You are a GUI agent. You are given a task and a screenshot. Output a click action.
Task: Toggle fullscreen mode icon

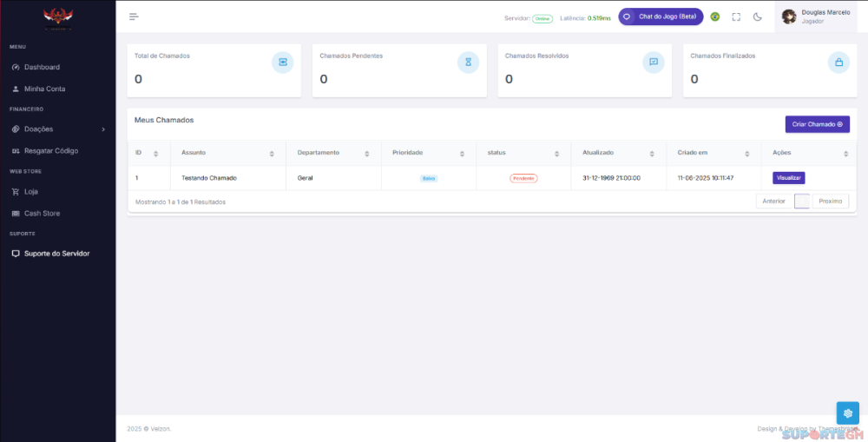[736, 16]
